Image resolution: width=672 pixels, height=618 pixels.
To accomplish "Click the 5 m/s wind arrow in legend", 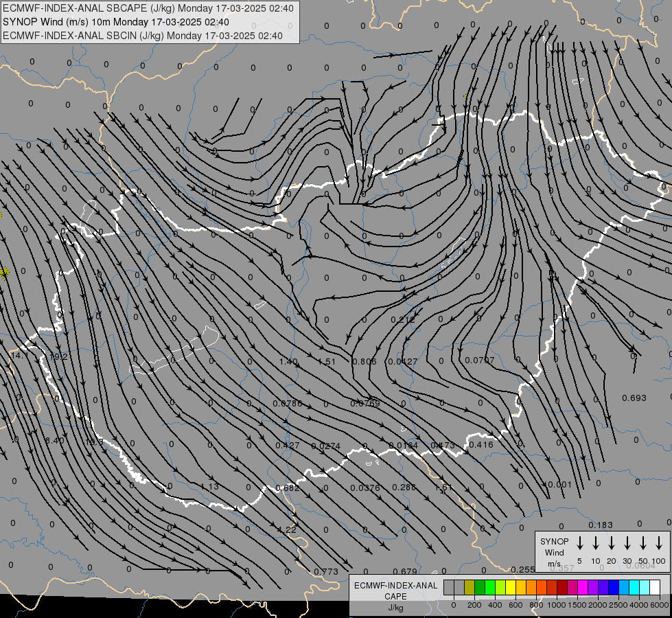I will (x=579, y=543).
